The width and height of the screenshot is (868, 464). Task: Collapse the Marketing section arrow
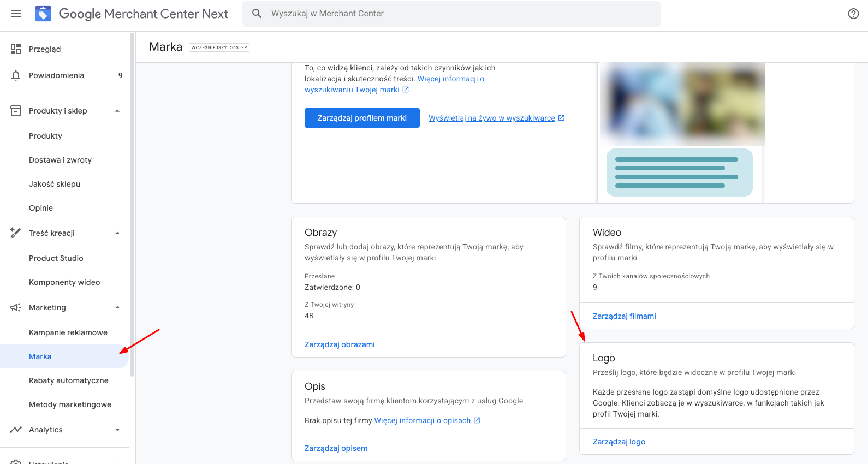117,307
